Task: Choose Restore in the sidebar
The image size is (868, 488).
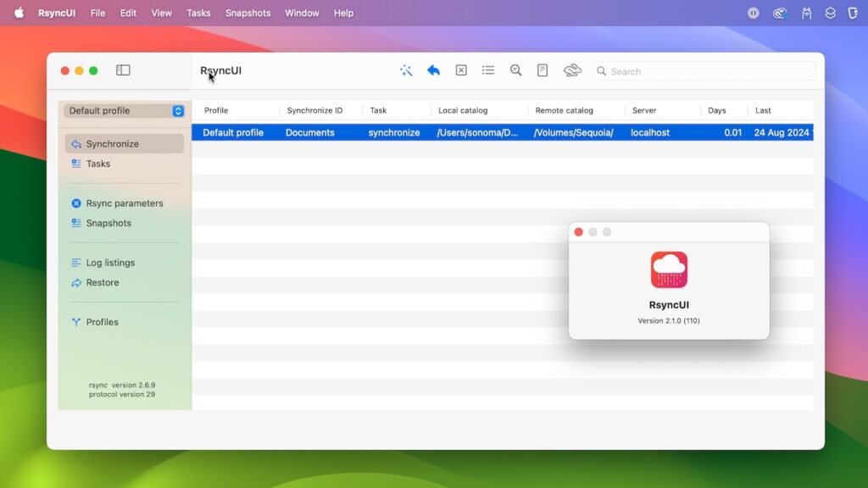Action: click(101, 283)
